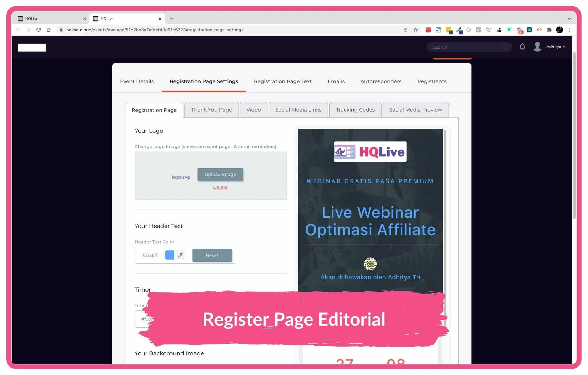Reload the page with the refresh icon

(x=39, y=30)
